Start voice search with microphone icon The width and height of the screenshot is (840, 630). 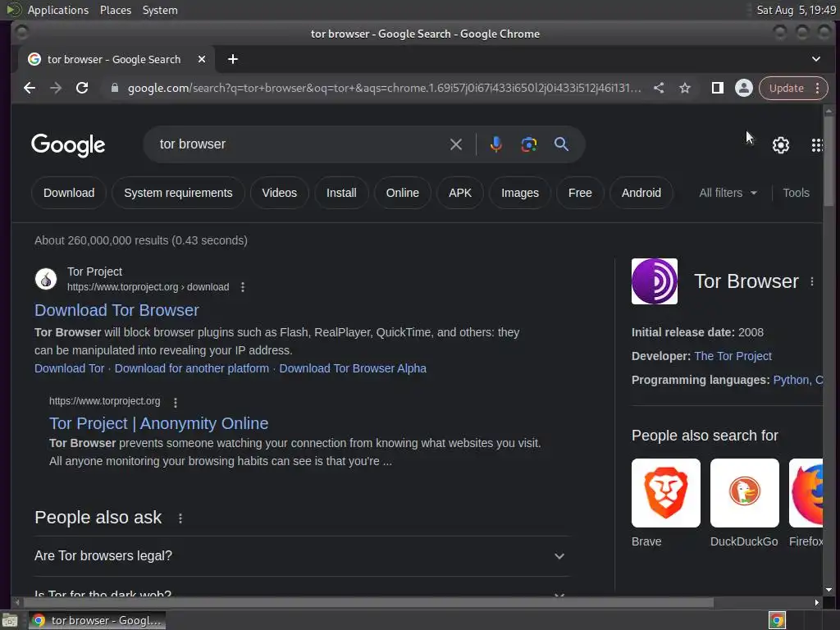click(496, 144)
